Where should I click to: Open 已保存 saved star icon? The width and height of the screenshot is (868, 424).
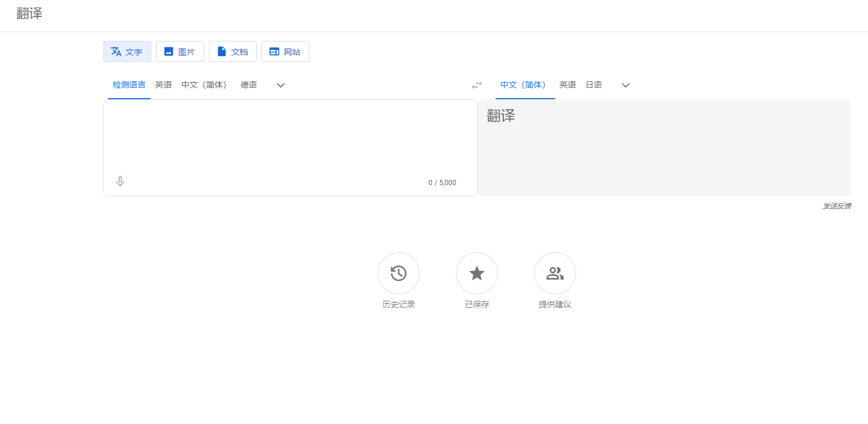pos(477,273)
